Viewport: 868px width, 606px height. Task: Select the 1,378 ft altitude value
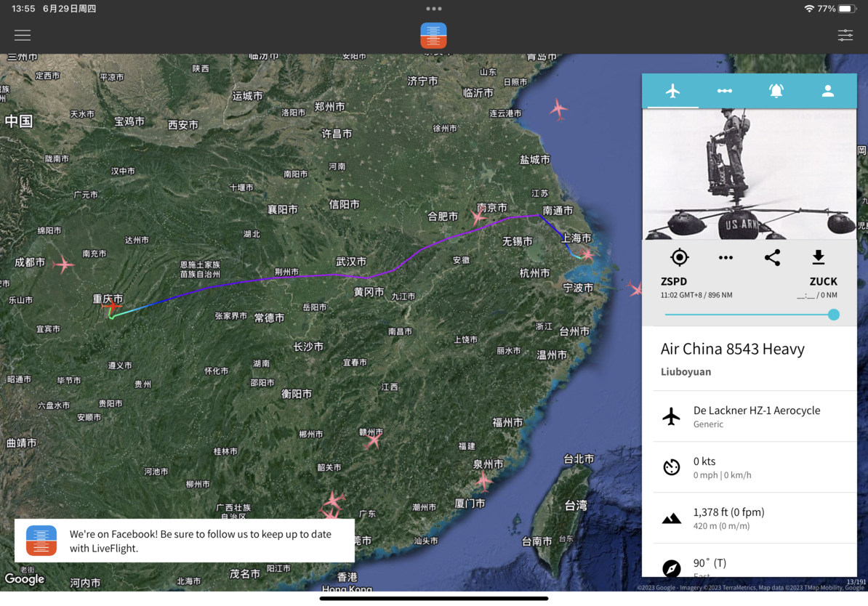[728, 512]
